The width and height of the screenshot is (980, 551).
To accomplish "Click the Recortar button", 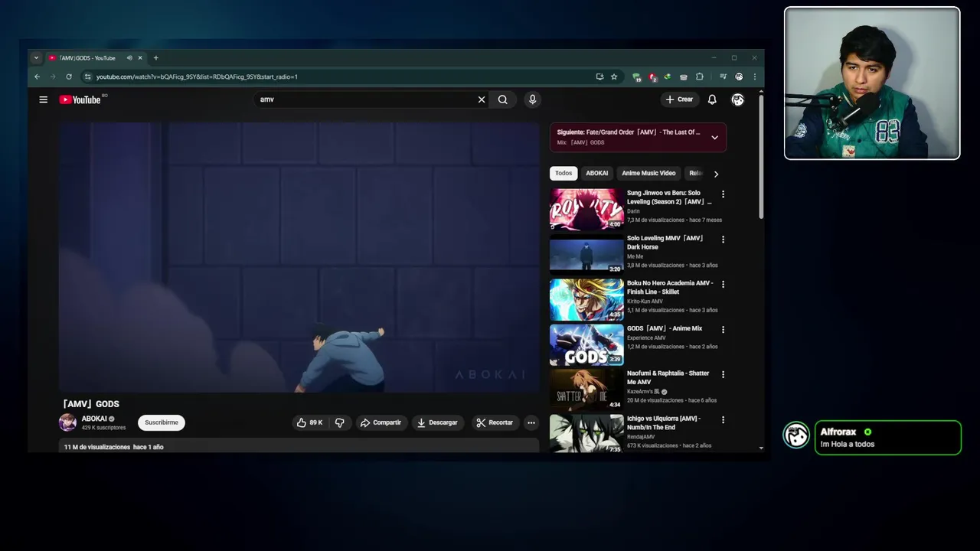I will click(495, 422).
